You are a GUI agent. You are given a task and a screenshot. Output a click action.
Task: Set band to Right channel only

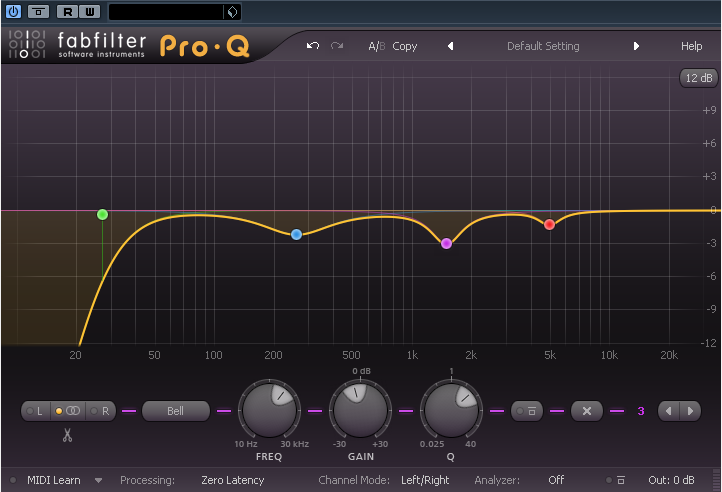[100, 411]
